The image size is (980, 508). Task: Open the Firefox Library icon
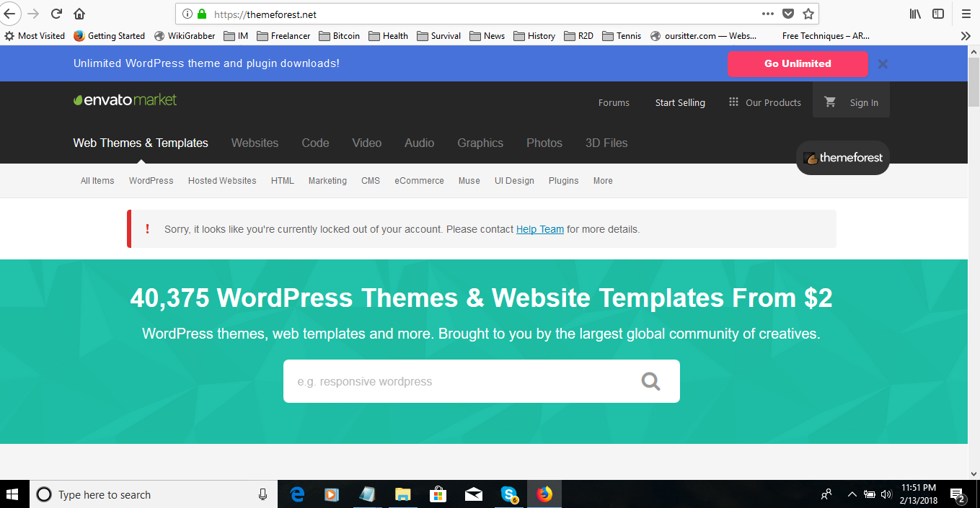point(915,14)
